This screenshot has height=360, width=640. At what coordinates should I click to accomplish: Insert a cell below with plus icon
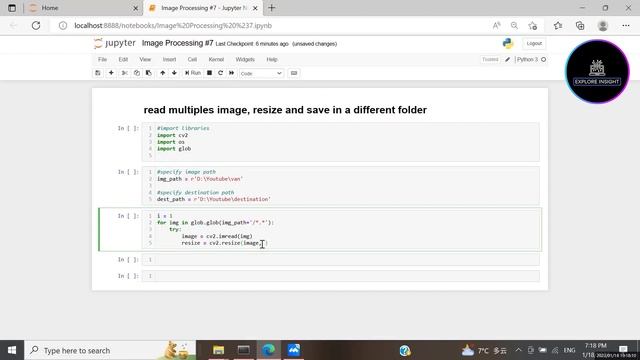click(111, 73)
